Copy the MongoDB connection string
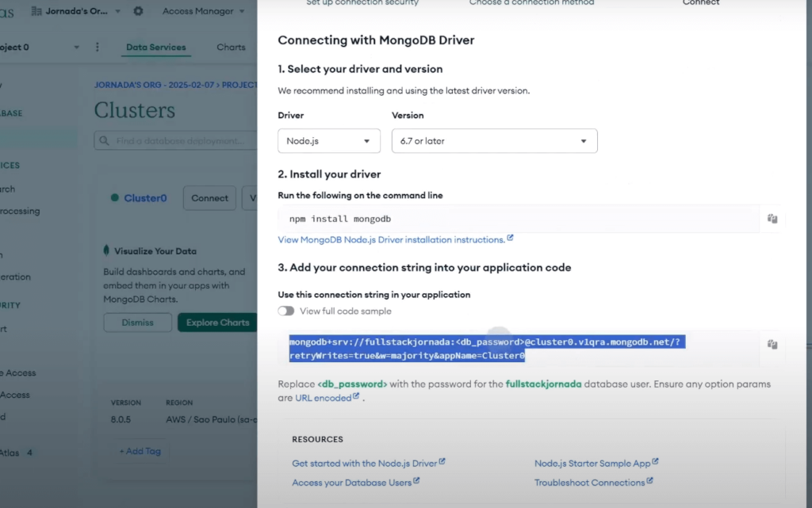Viewport: 812px width, 508px height. [x=772, y=345]
